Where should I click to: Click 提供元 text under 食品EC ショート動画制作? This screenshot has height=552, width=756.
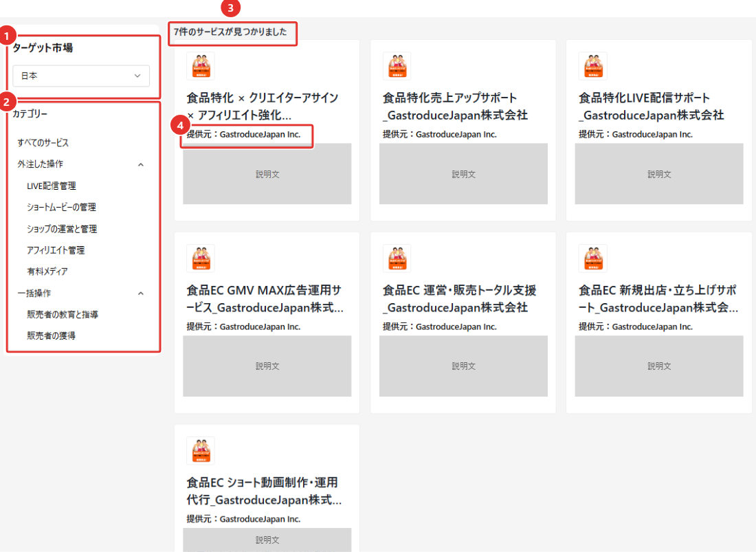243,519
